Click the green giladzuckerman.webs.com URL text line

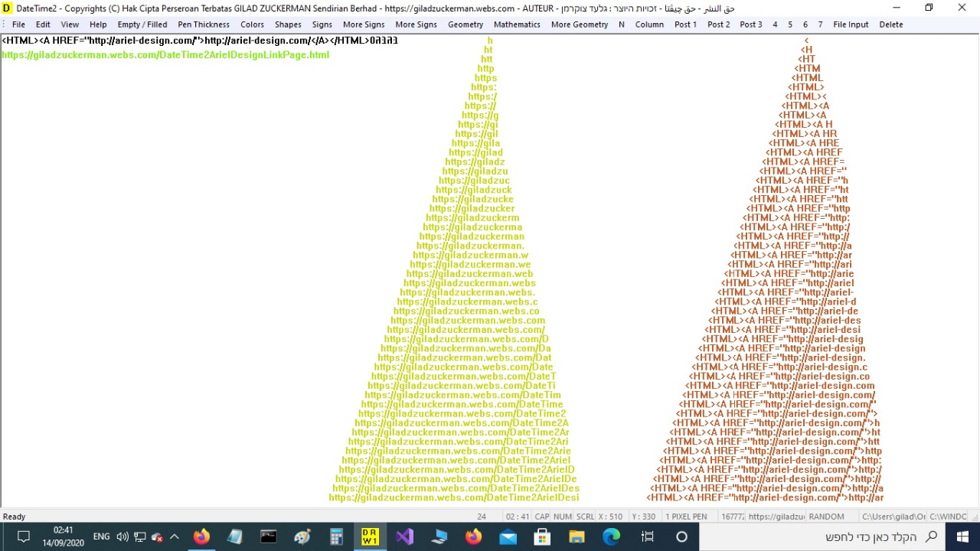point(165,55)
